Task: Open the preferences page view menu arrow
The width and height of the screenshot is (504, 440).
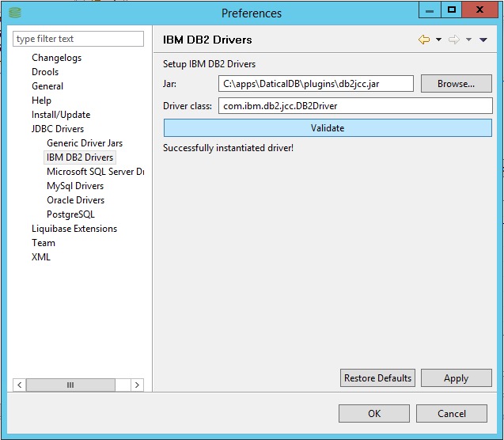Action: coord(483,40)
